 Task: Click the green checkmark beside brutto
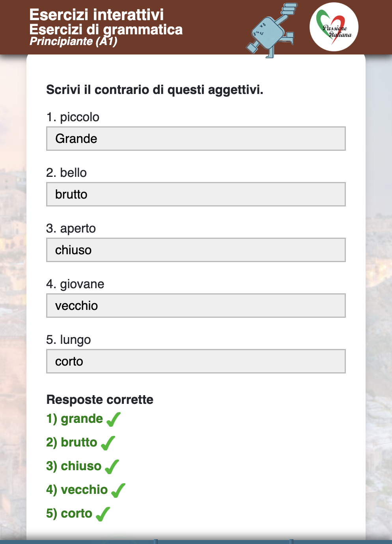[x=108, y=443]
